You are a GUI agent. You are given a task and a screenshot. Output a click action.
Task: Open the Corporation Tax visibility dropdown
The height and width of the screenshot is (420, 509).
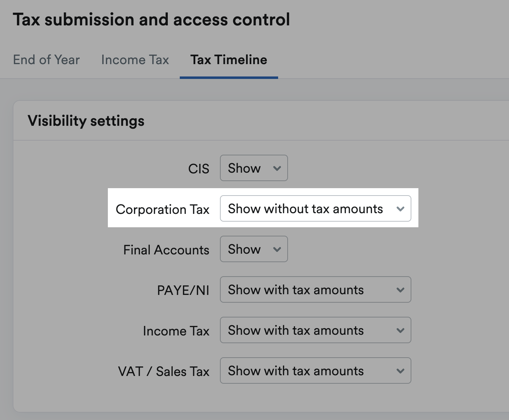coord(315,209)
